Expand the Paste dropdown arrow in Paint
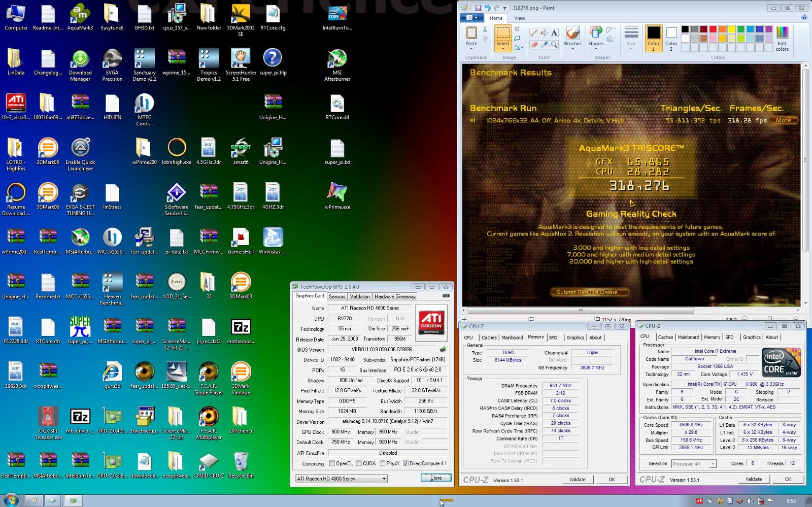The height and width of the screenshot is (507, 812). click(x=471, y=48)
